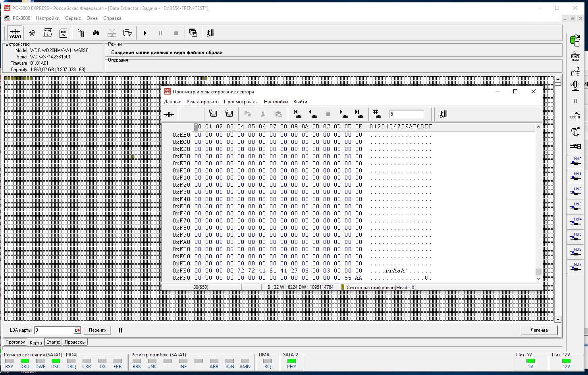
Task: Click the hex editor scroll up arrow
Action: coord(538,127)
